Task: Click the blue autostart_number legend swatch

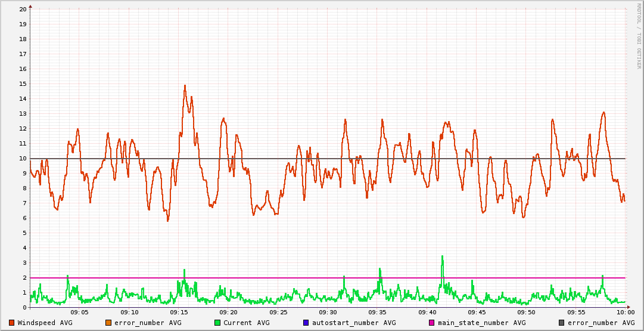Action: (306, 323)
